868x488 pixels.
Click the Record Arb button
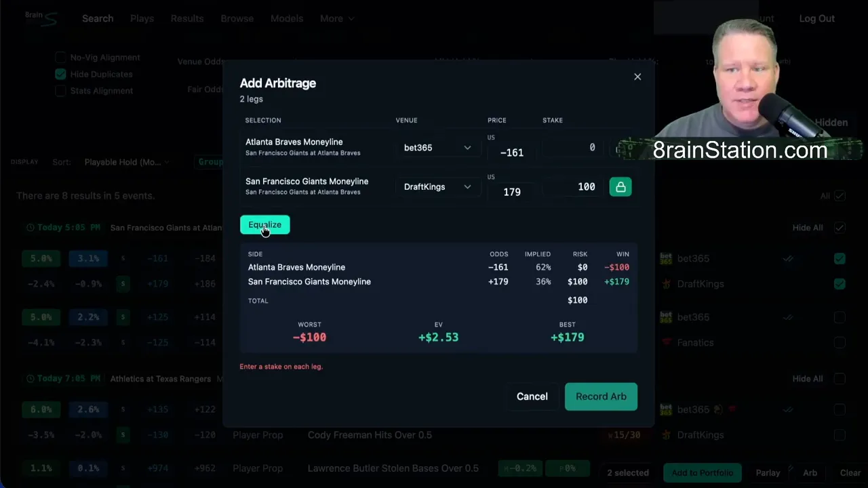pyautogui.click(x=601, y=396)
